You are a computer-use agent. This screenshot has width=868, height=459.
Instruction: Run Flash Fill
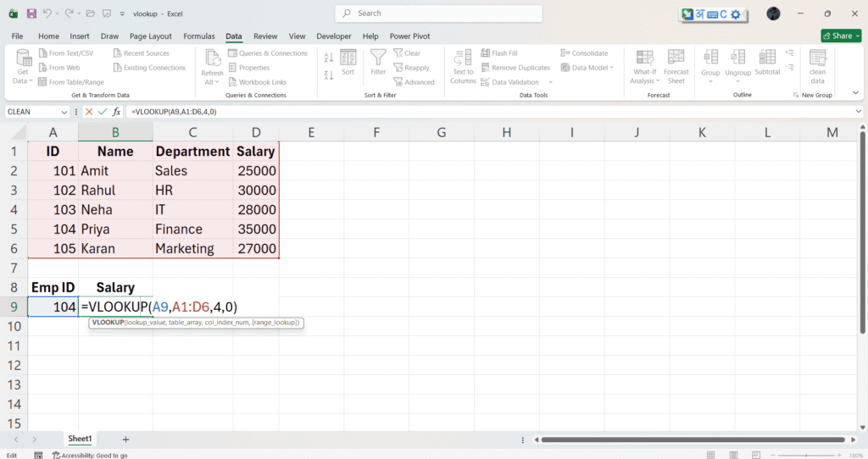[x=499, y=53]
